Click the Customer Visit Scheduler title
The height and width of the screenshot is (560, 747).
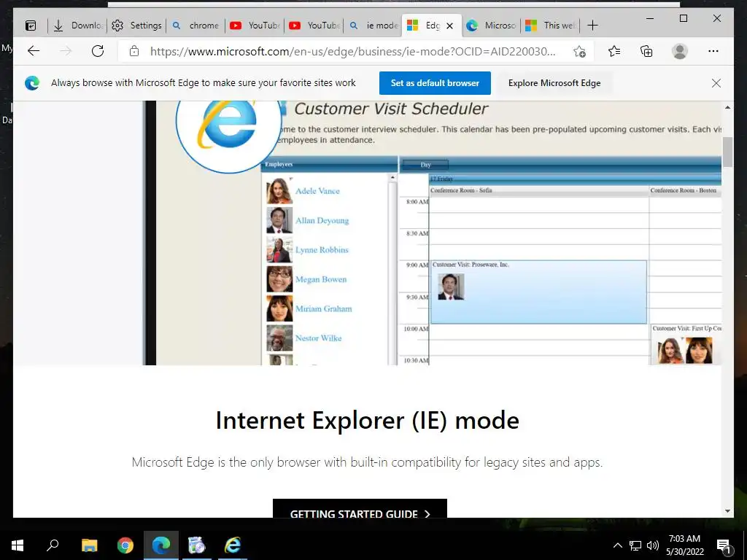(391, 109)
